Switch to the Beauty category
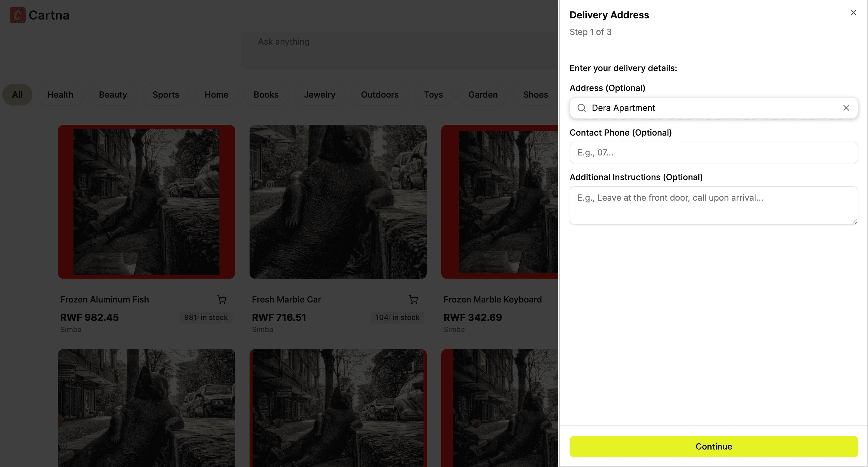The height and width of the screenshot is (467, 868). [113, 95]
